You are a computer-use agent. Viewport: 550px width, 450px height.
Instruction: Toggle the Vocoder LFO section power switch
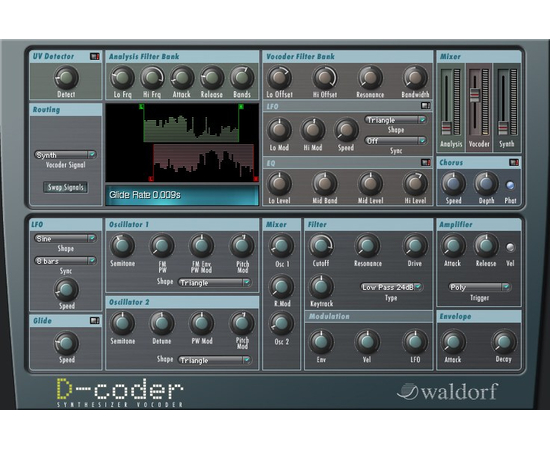click(x=425, y=106)
